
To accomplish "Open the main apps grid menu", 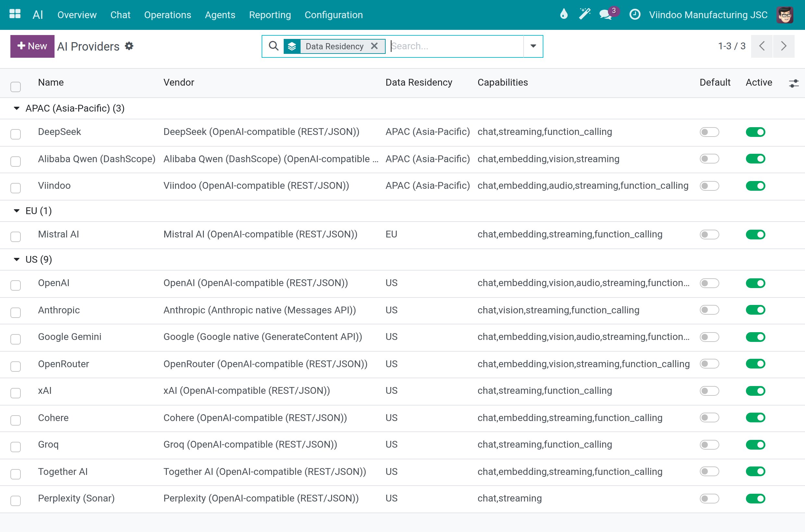I will click(x=15, y=15).
